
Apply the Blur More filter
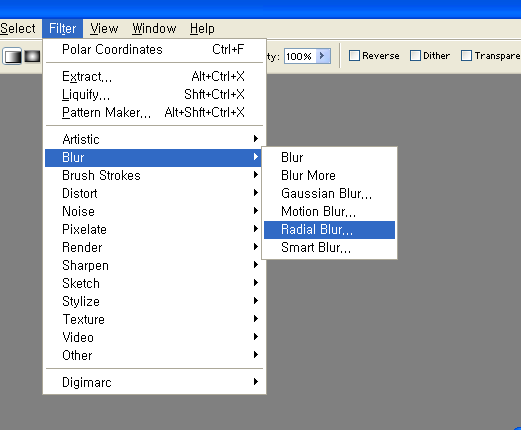click(329, 175)
